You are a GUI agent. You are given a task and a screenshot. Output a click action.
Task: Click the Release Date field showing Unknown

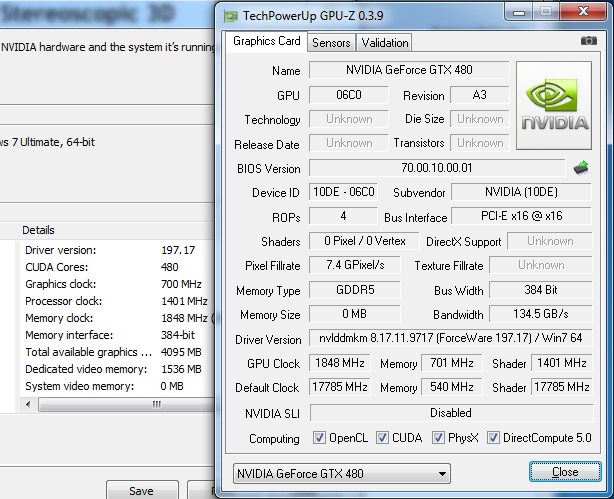(349, 143)
